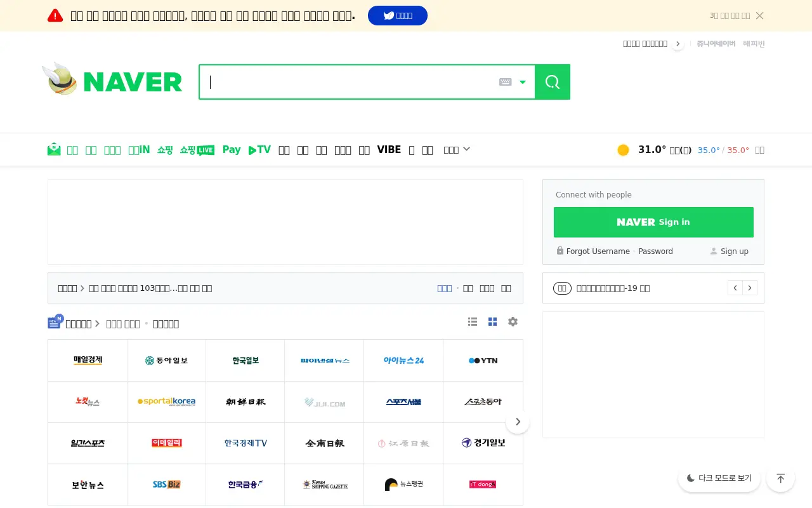
Task: Open the 쥬니어네이버 link at top right
Action: click(716, 44)
